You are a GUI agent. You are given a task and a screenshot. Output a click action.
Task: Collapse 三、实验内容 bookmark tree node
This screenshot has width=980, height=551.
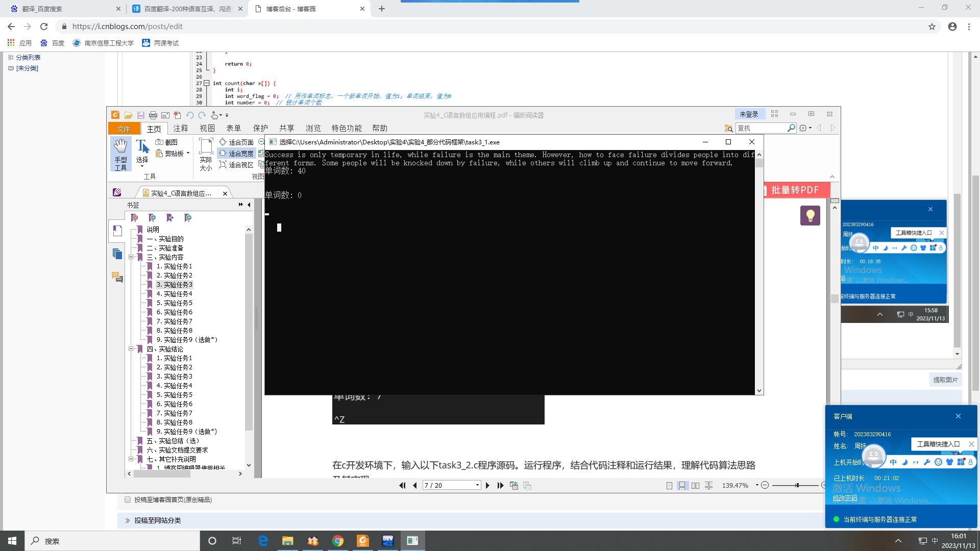point(131,257)
